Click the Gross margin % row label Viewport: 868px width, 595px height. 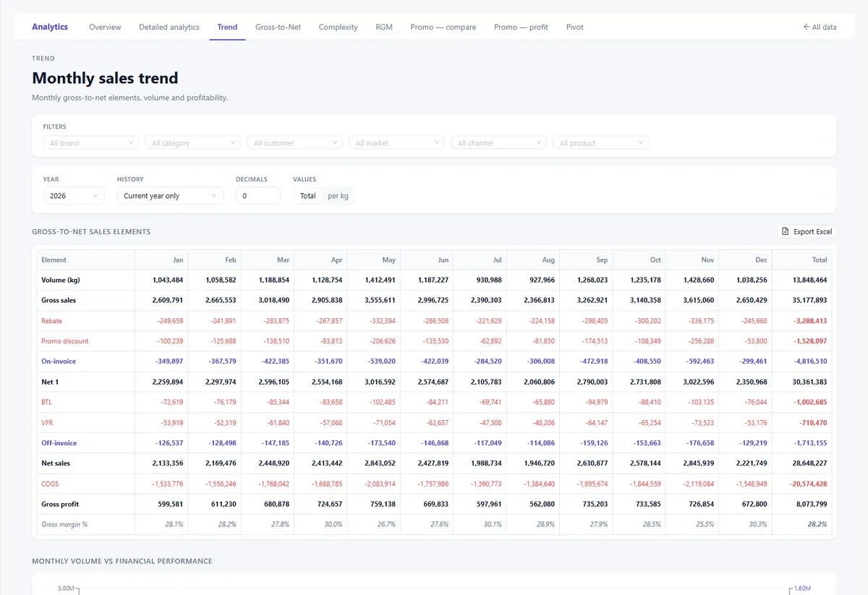[x=64, y=524]
